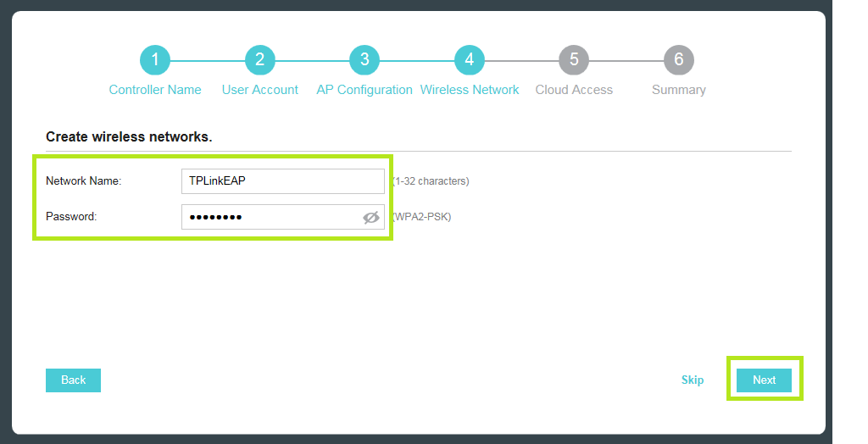
Task: Toggle password visibility eye icon
Action: tap(371, 218)
